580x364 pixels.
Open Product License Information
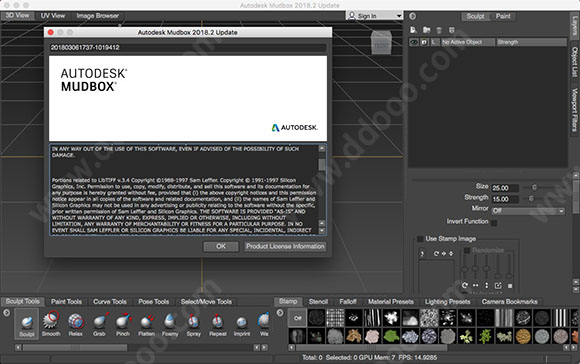pos(285,246)
